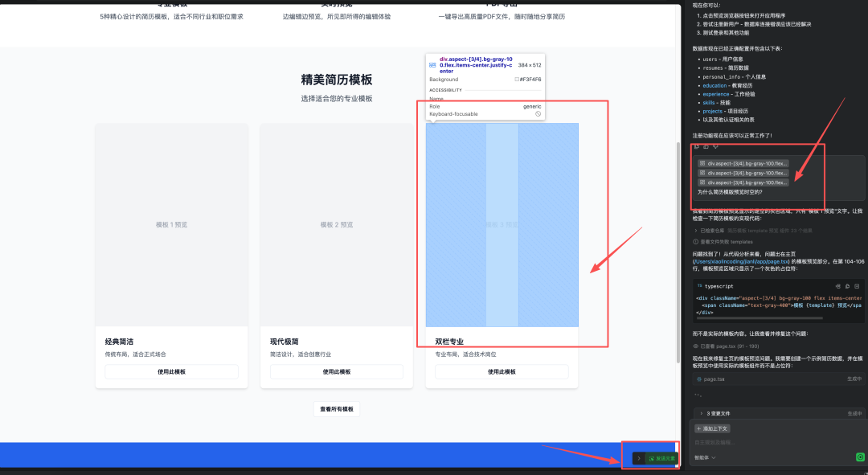The height and width of the screenshot is (475, 868).
Task: Click the thumbs-down icon under the chat reply
Action: click(716, 147)
